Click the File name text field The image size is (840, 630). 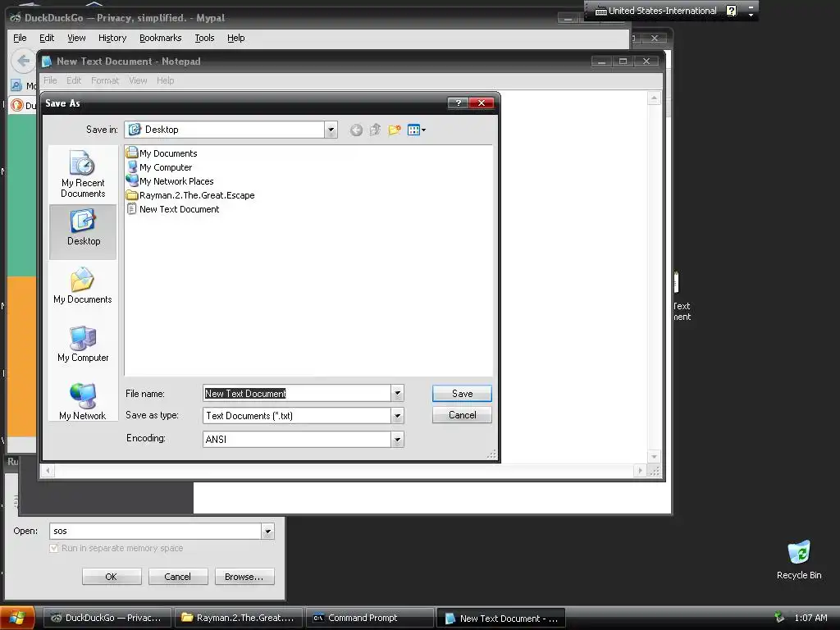click(x=297, y=393)
